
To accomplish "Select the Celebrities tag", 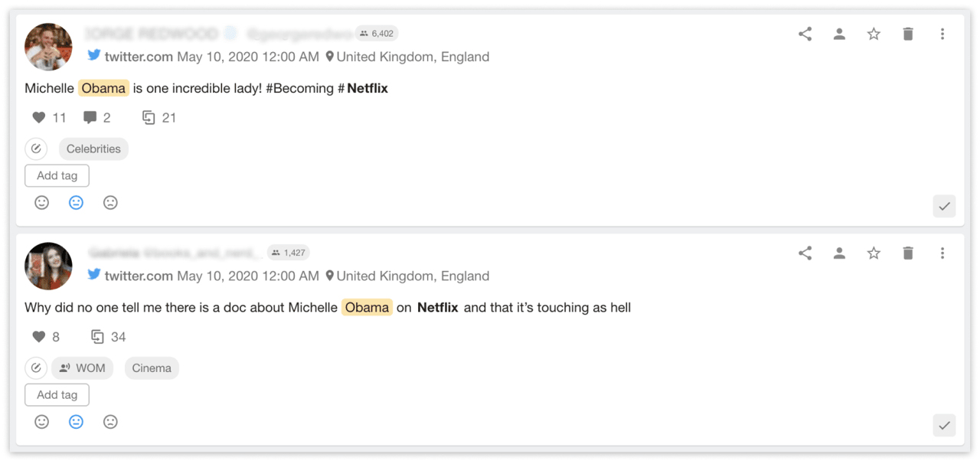I will pyautogui.click(x=93, y=149).
